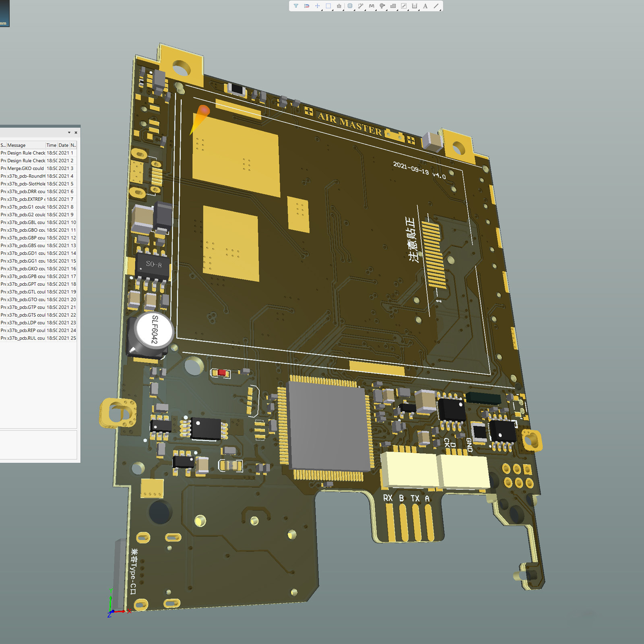Select the x37b_pcb.GPT message row
This screenshot has width=644, height=644.
(x=38, y=284)
